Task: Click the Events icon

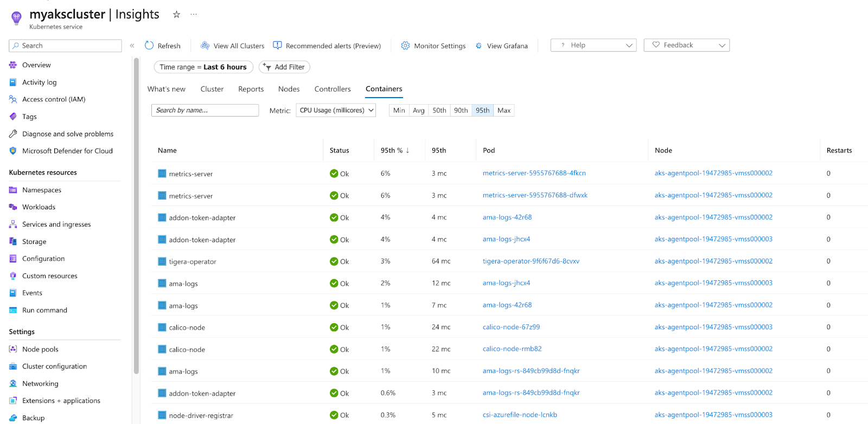Action: click(13, 293)
